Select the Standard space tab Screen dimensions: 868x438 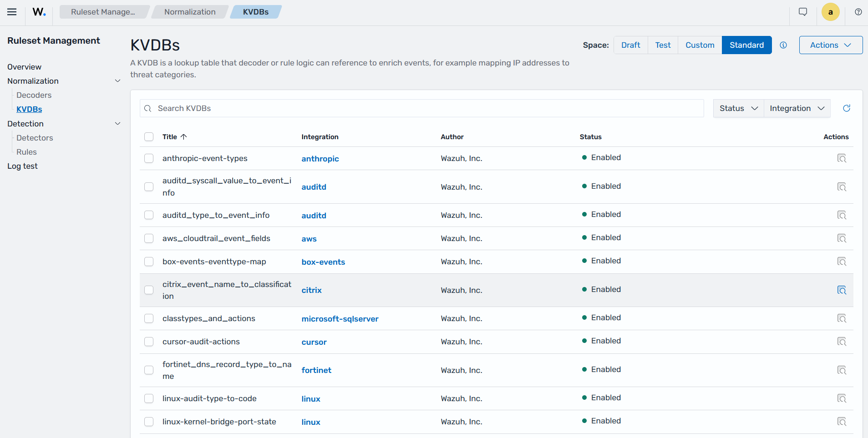(746, 45)
